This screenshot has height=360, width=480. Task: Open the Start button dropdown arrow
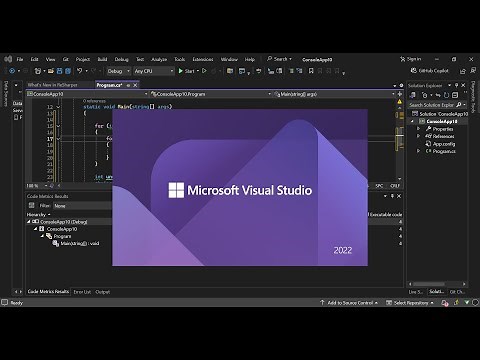(x=198, y=71)
